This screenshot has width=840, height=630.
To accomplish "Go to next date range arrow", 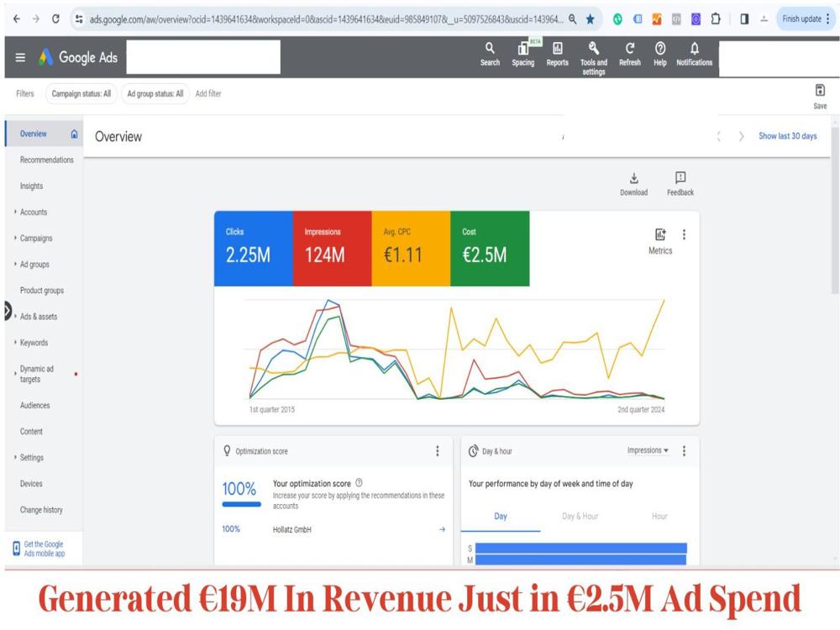I will pos(742,137).
